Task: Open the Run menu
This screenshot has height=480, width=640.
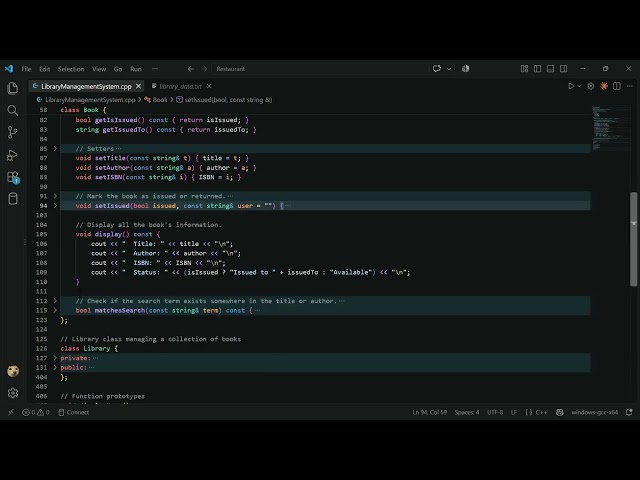Action: pyautogui.click(x=136, y=69)
